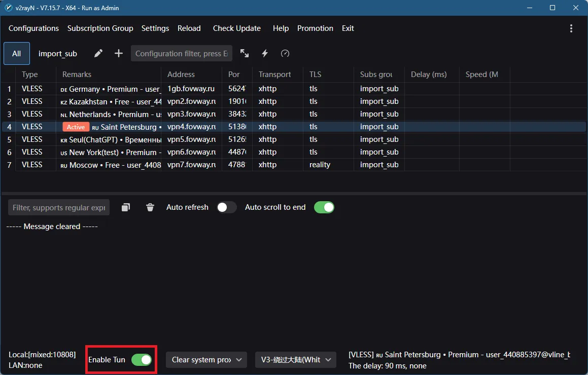Open the Subscription Group menu
The width and height of the screenshot is (588, 375).
click(100, 28)
